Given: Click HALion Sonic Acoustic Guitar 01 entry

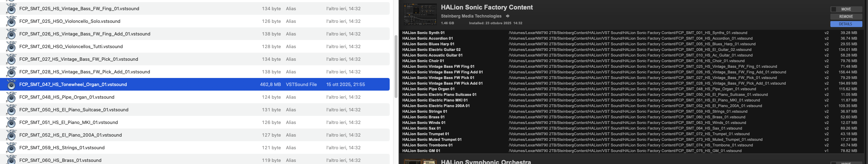Looking at the screenshot, I should (x=433, y=55).
